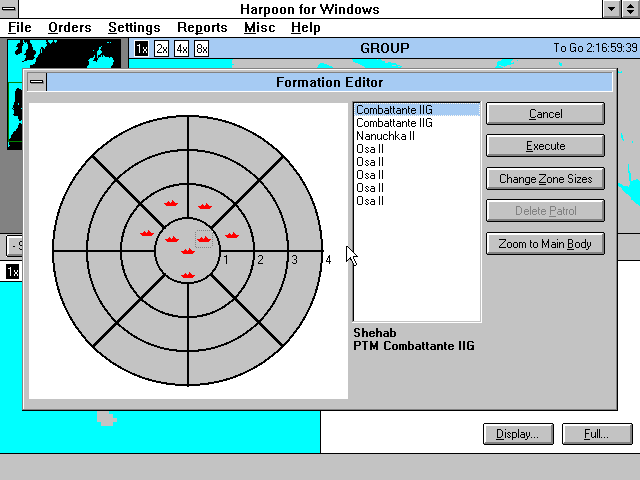
Task: Open the Formation Editor control menu box
Action: click(37, 82)
